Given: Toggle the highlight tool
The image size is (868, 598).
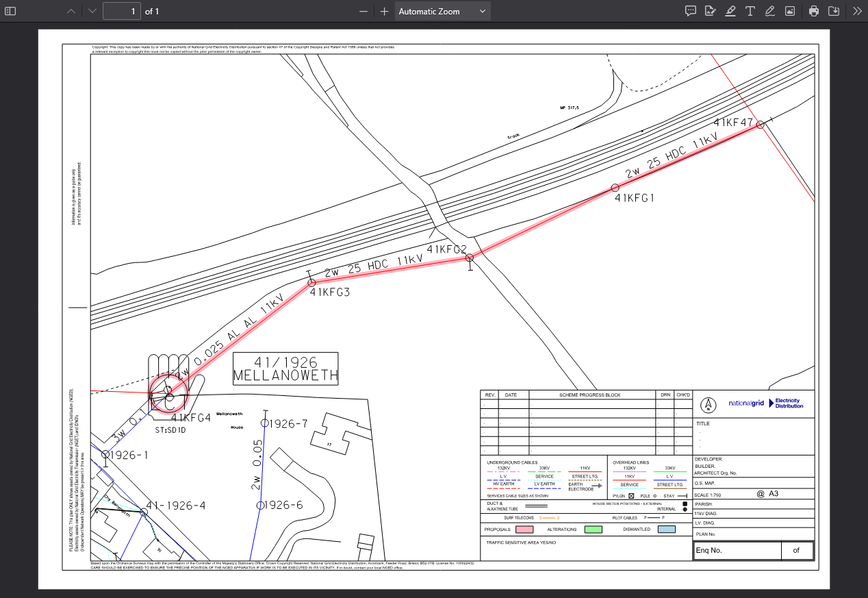Looking at the screenshot, I should point(730,11).
